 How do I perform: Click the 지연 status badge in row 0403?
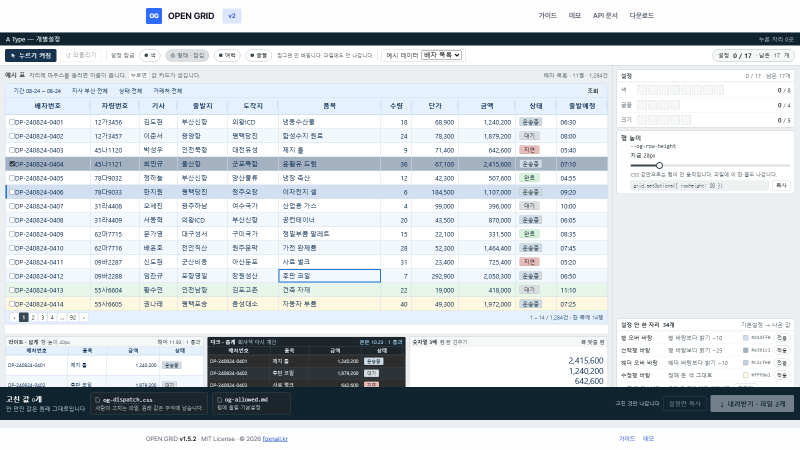pos(529,150)
